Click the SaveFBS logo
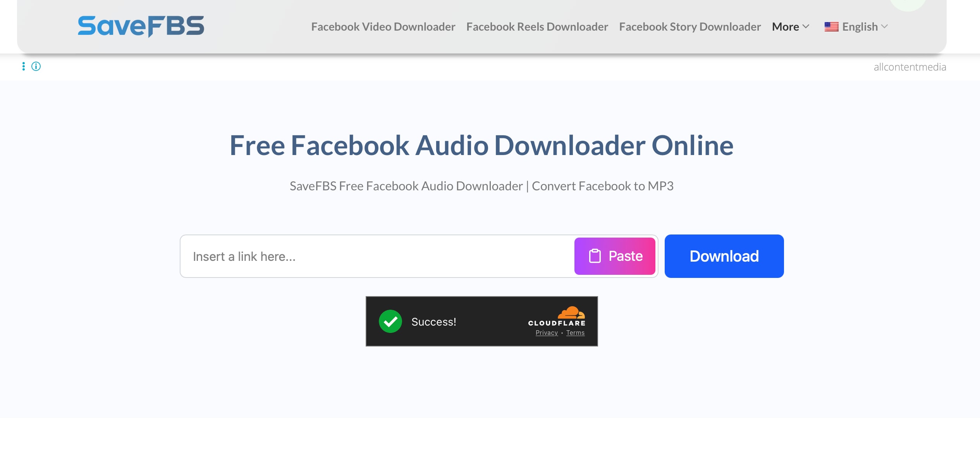Viewport: 980px width, 469px height. click(141, 26)
